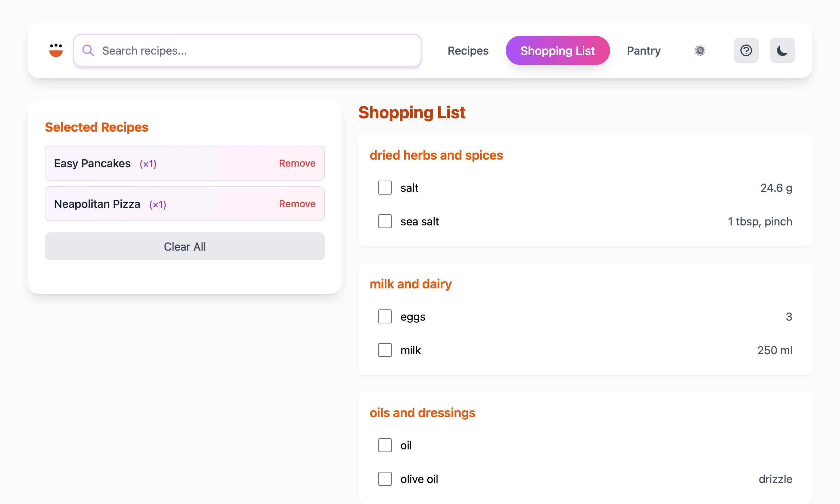Check the oil checkbox
This screenshot has width=840, height=504.
click(x=385, y=445)
